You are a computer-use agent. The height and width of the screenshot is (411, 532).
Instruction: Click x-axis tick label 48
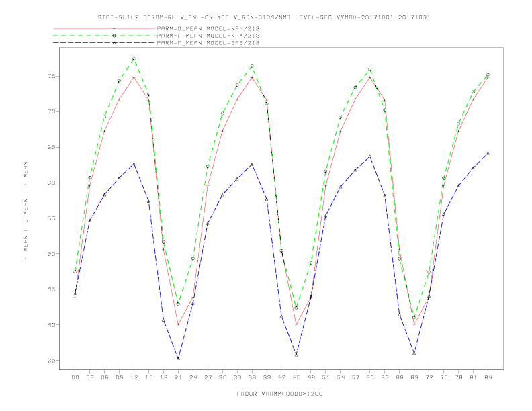(x=311, y=377)
